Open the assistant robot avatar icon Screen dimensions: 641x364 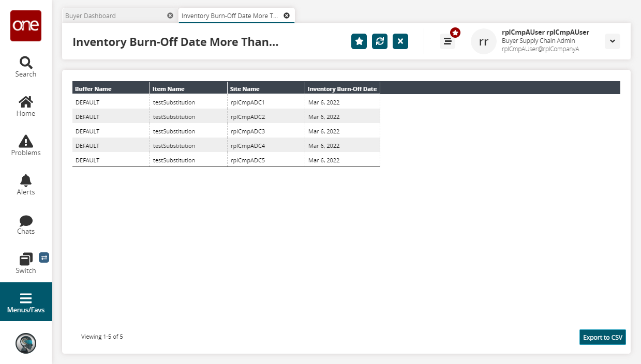point(26,343)
